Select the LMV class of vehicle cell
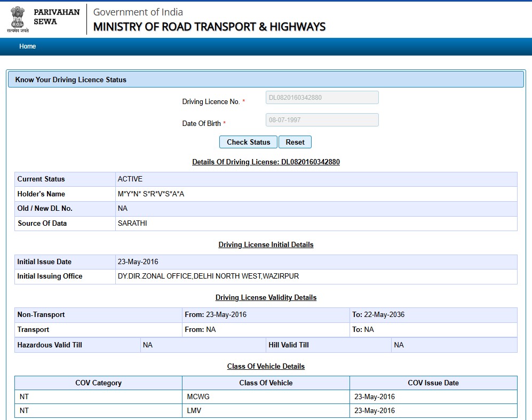The image size is (532, 420). point(194,411)
